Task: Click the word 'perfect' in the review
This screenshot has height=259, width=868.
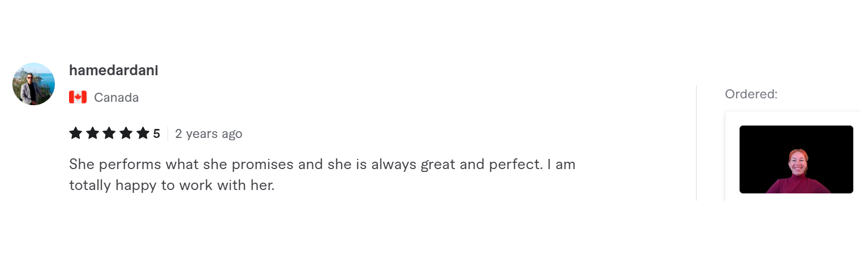Action: 514,164
